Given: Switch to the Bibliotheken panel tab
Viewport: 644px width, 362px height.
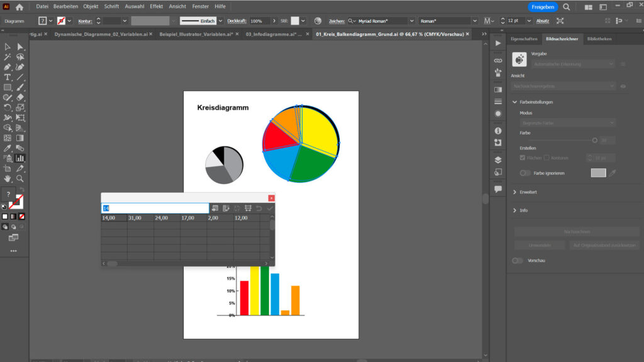Looking at the screenshot, I should (599, 38).
